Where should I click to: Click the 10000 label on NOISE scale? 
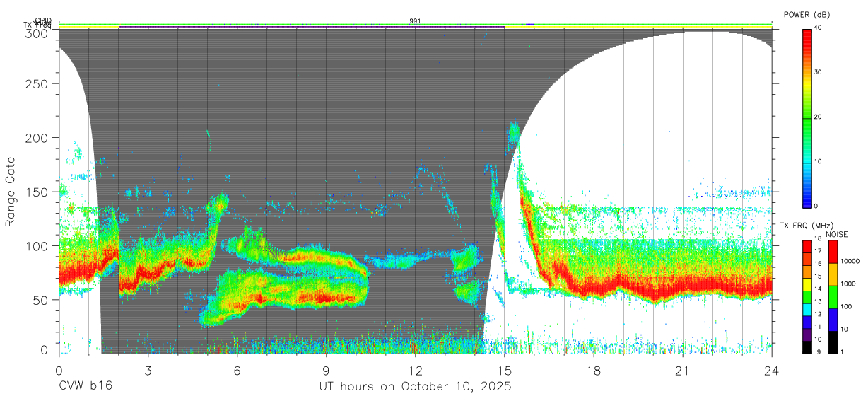pos(850,261)
